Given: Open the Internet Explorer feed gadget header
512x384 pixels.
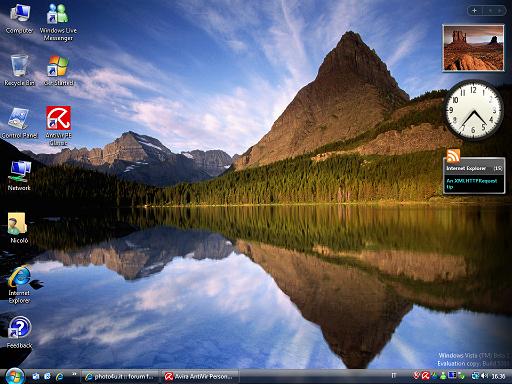Looking at the screenshot, I should click(474, 169).
